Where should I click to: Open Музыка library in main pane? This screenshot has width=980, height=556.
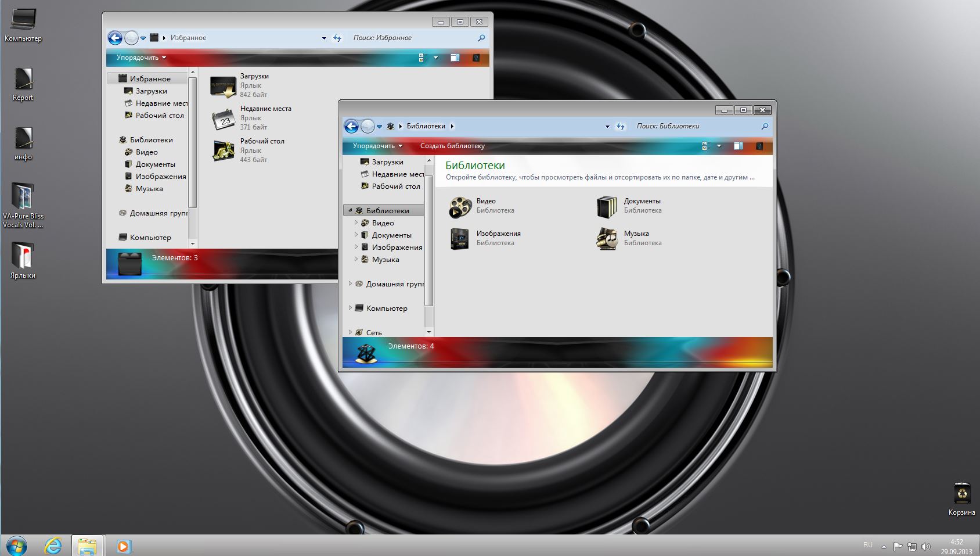tap(629, 239)
